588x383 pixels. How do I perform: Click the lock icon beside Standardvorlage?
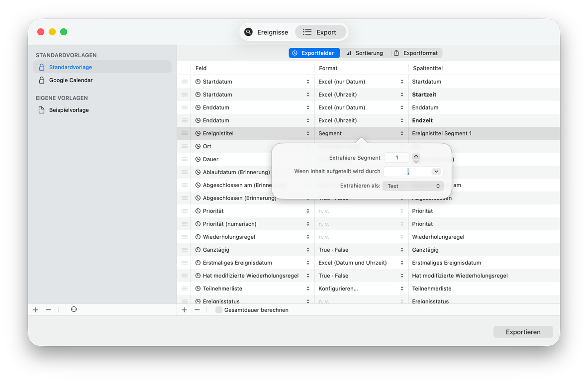42,67
